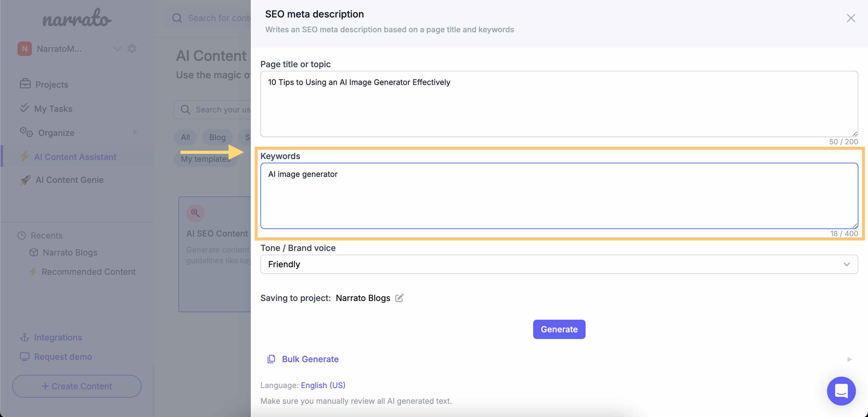Image resolution: width=868 pixels, height=417 pixels.
Task: Click the Recommended Content lightning icon
Action: pos(33,271)
